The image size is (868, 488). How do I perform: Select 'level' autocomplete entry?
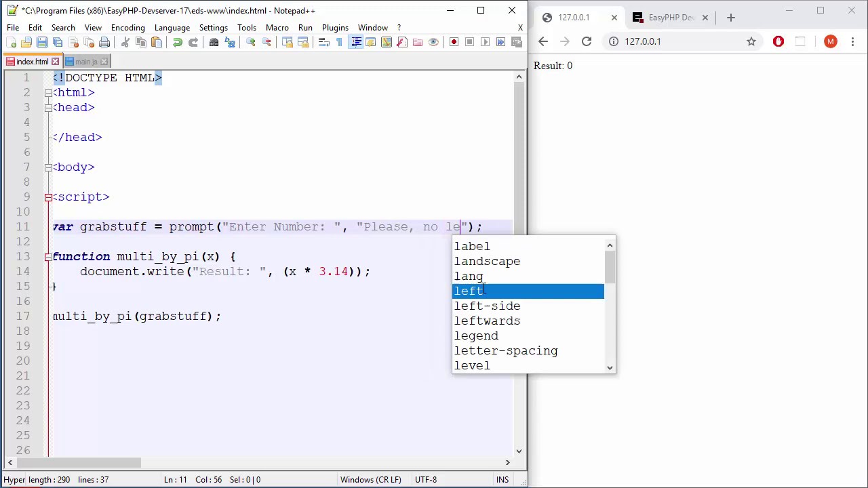coord(528,365)
